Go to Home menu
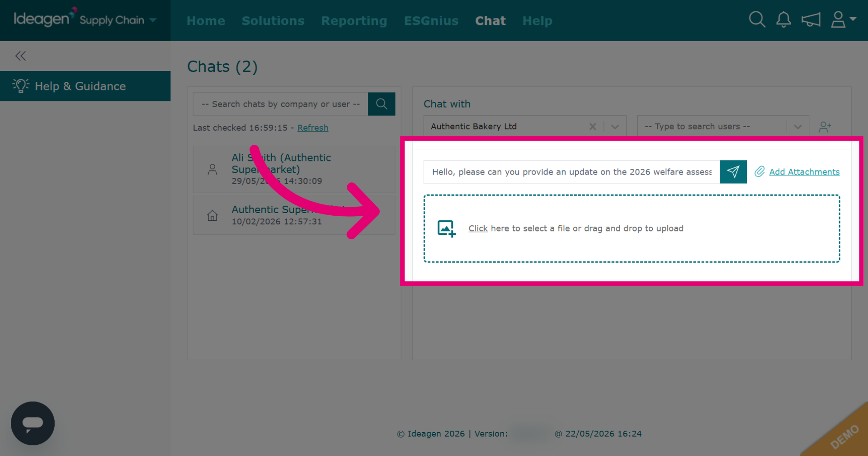The width and height of the screenshot is (868, 456). point(206,21)
